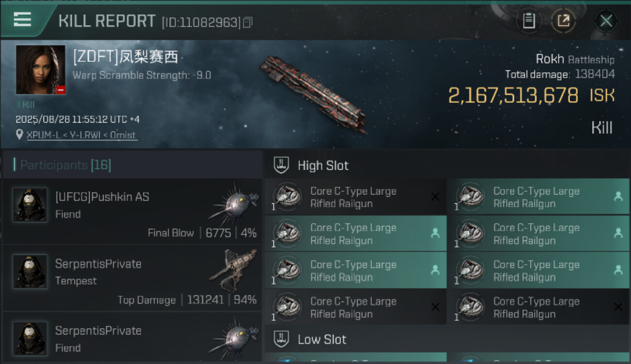Open the Rokh ship image
Image resolution: width=631 pixels, height=364 pixels.
(313, 92)
